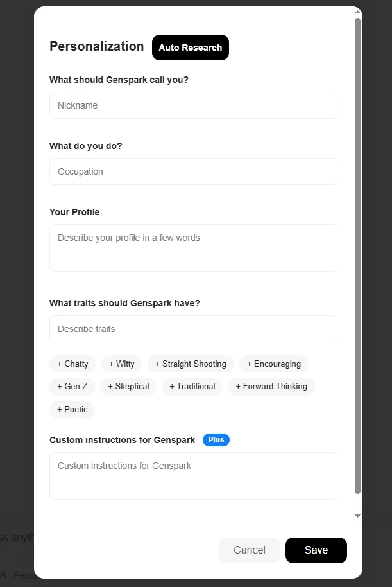Add the Encouraging trait
Viewport: 392px width, 587px height.
[x=274, y=364]
